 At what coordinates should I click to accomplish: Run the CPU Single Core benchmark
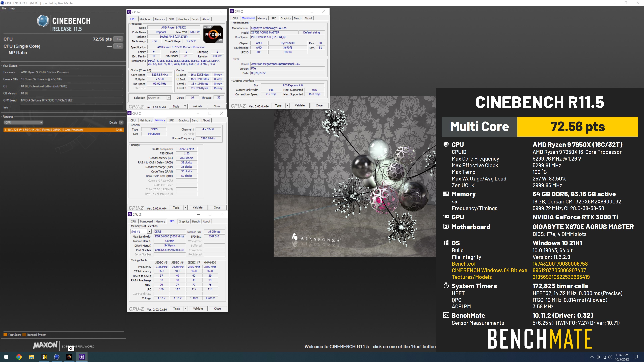point(118,46)
